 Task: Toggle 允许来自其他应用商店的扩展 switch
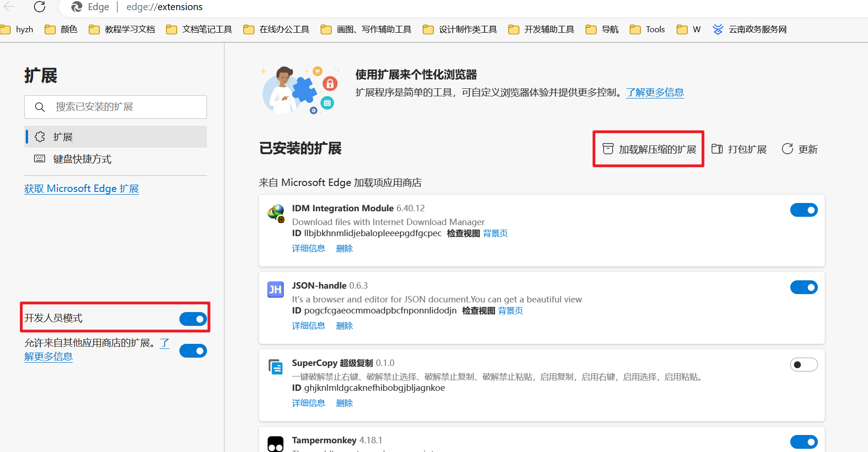(x=193, y=351)
